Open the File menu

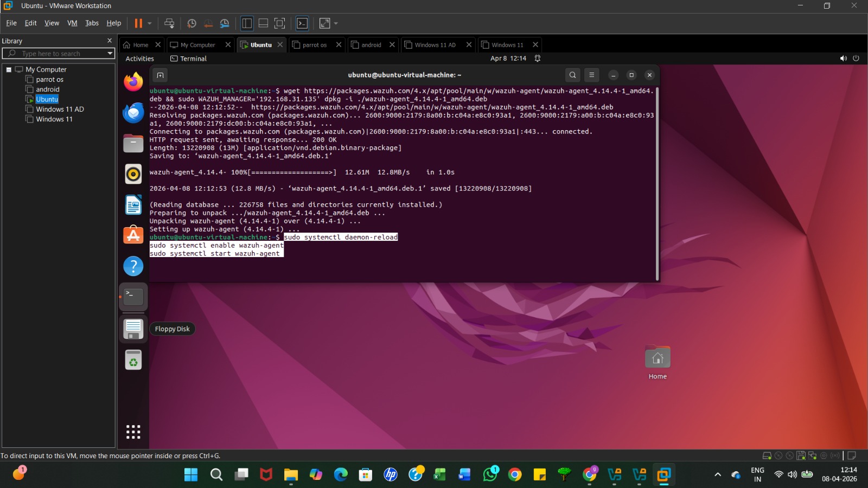[11, 23]
